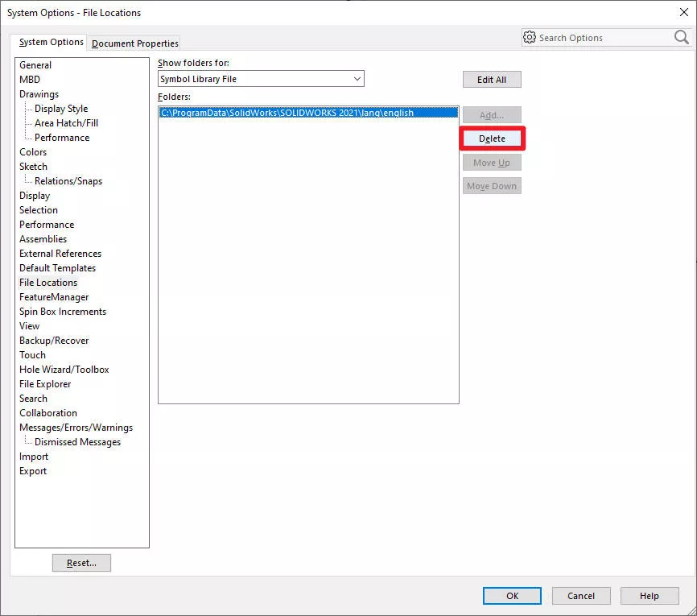Select the Hole Wizard/Toolbox category
This screenshot has width=697, height=616.
pos(64,369)
